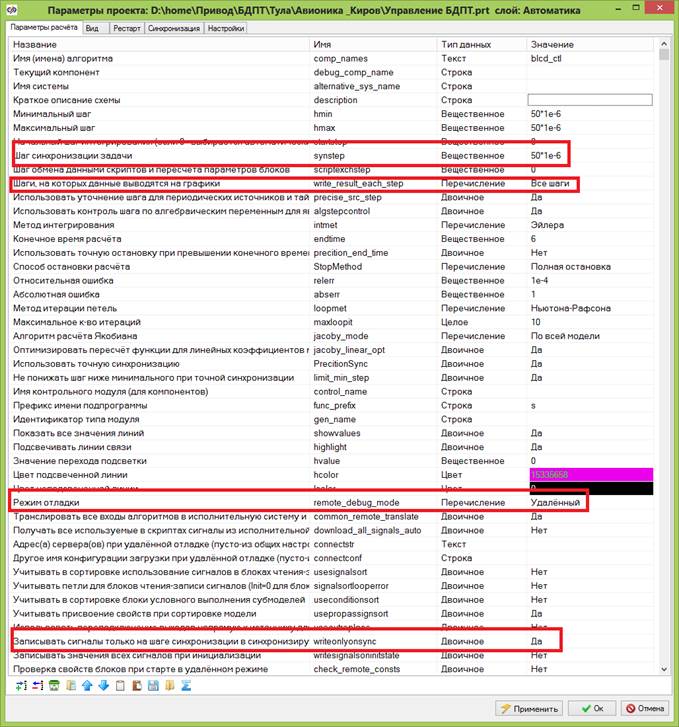Image resolution: width=679 pixels, height=727 pixels.
Task: Confirm with the Ок button
Action: click(590, 708)
